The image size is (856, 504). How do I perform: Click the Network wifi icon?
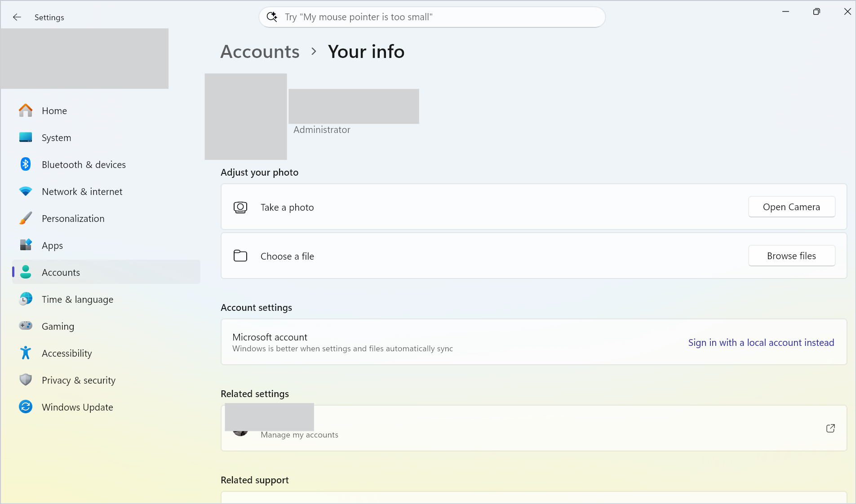click(x=26, y=191)
